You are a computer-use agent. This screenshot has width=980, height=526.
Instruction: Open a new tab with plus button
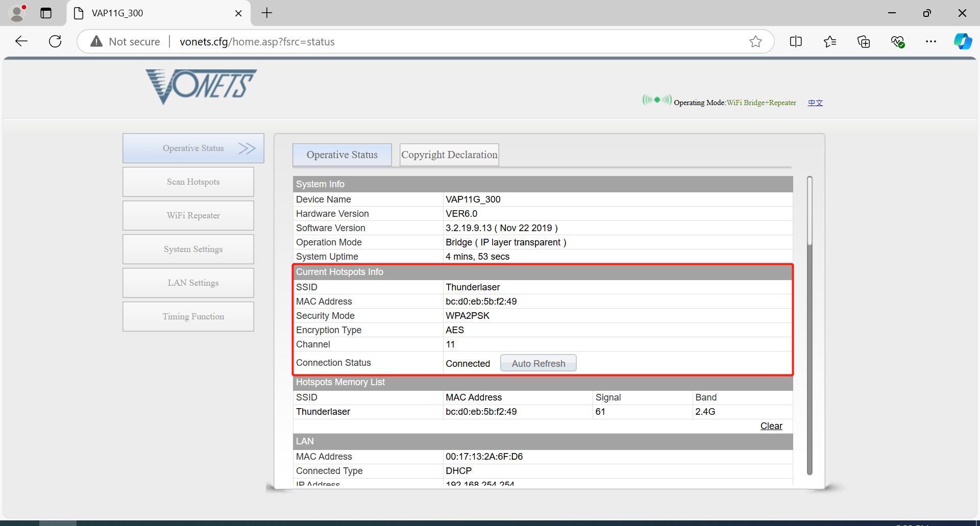267,13
